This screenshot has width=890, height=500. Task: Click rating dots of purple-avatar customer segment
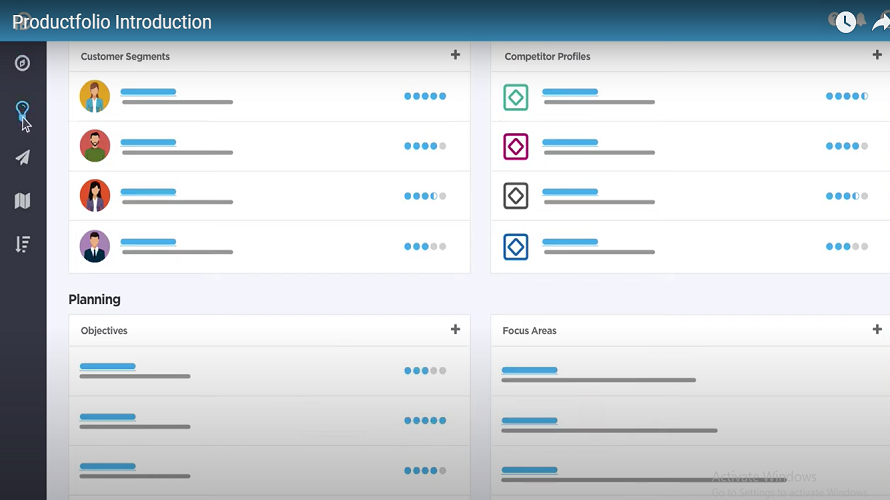pos(425,246)
